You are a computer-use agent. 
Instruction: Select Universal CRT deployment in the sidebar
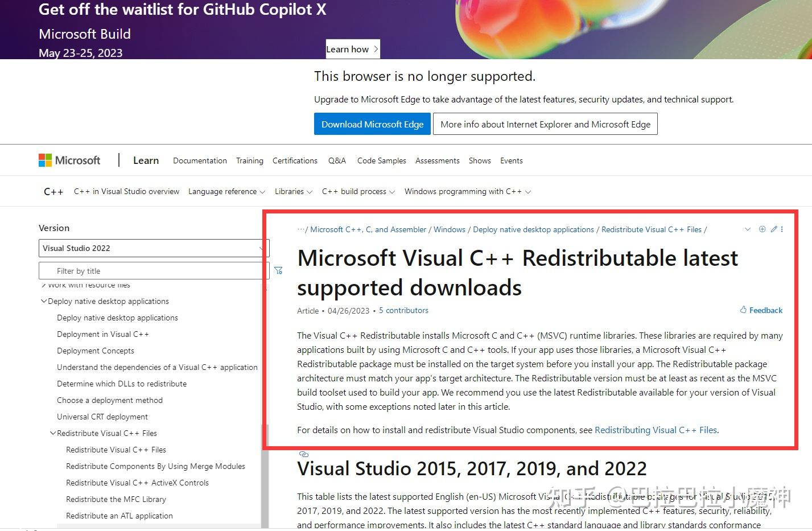pos(102,417)
